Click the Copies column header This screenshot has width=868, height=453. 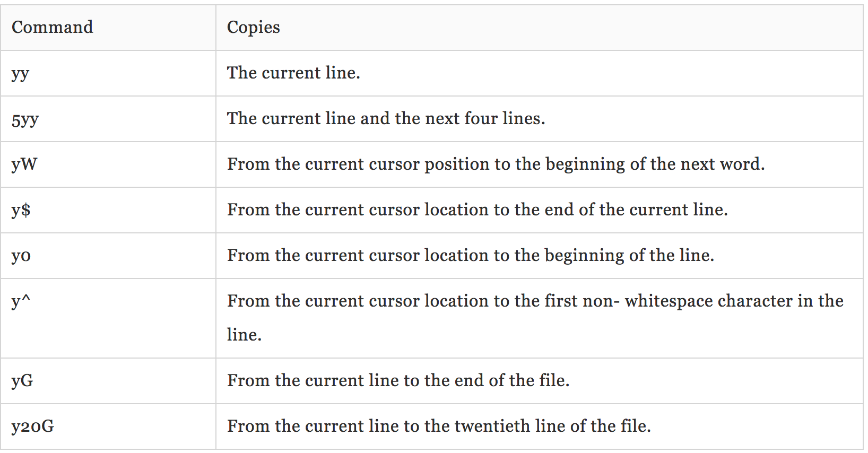click(253, 27)
